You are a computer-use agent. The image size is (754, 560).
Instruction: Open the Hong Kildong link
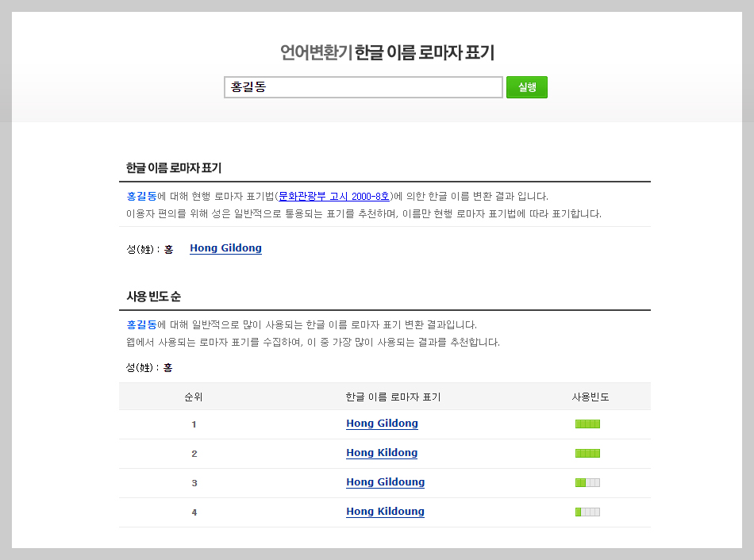382,453
